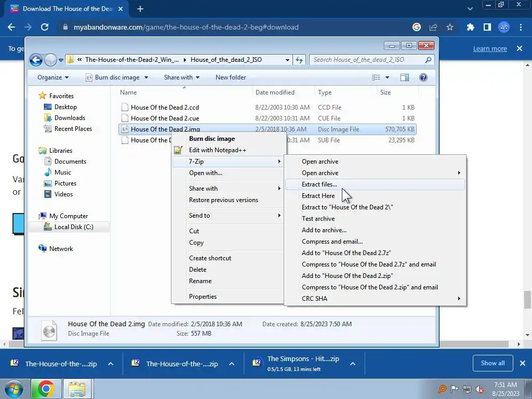532x399 pixels.
Task: Click Show all downloads button
Action: (493, 363)
